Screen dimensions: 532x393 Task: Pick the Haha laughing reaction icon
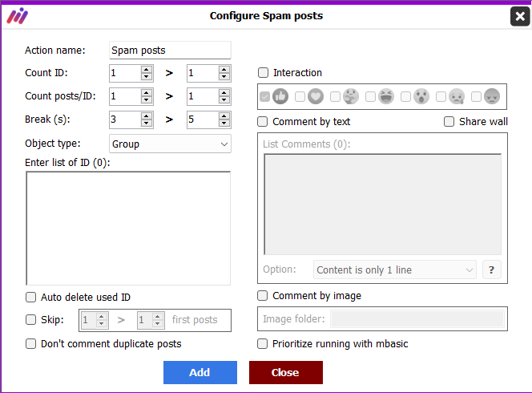[386, 96]
